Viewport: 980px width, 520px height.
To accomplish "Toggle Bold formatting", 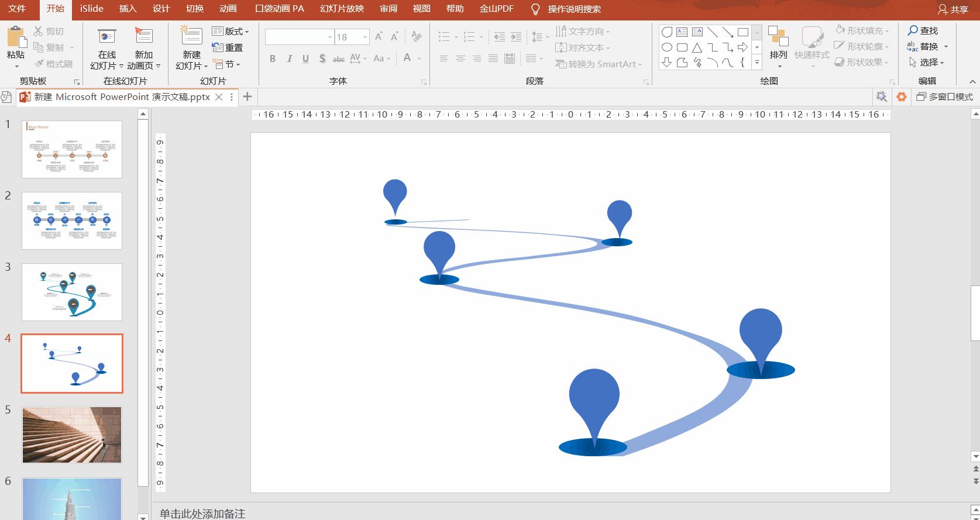I will coord(273,58).
